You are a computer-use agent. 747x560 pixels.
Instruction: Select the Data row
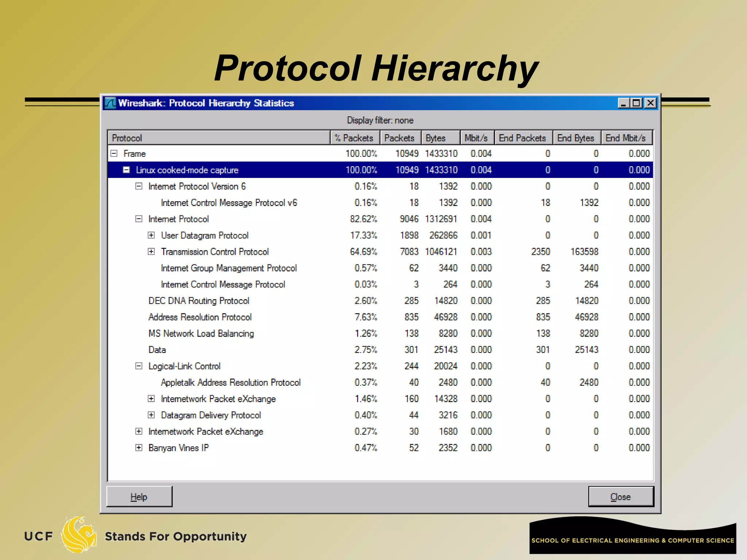click(380, 350)
